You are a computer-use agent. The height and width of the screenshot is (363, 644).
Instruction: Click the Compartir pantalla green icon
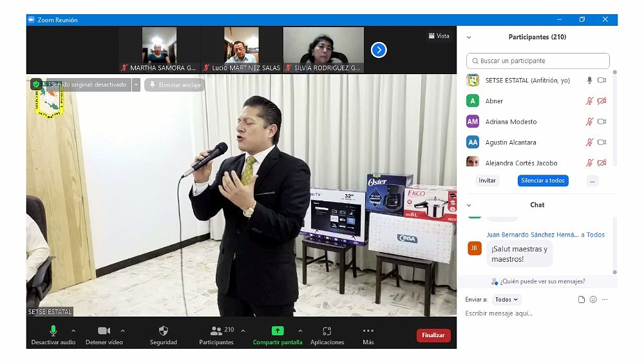tap(277, 331)
